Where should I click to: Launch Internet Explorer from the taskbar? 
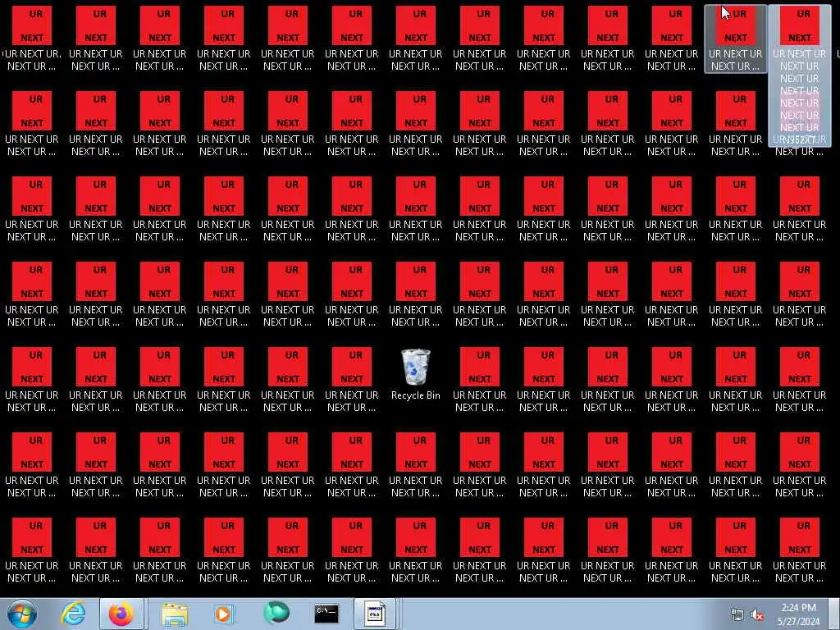pyautogui.click(x=73, y=614)
